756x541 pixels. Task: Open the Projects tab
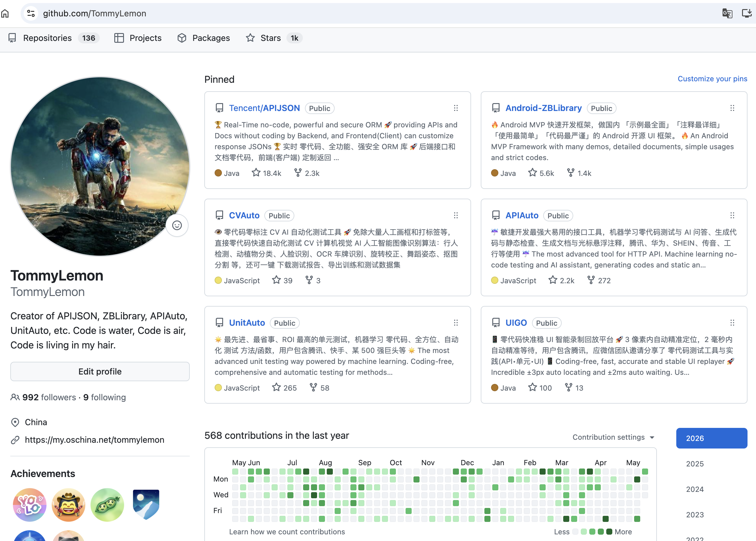[138, 38]
